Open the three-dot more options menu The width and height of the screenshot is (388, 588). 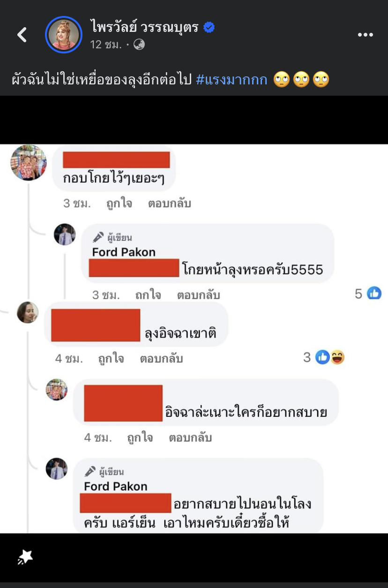[x=365, y=35]
